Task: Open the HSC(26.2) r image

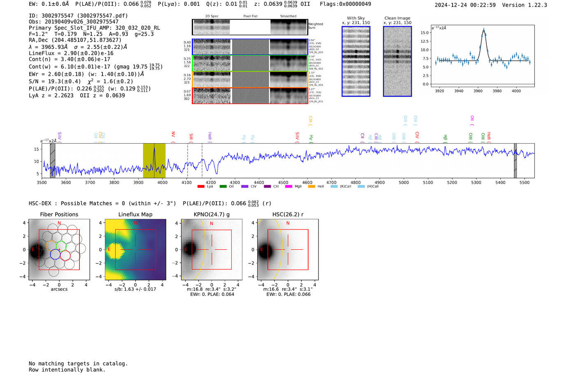Action: point(288,250)
